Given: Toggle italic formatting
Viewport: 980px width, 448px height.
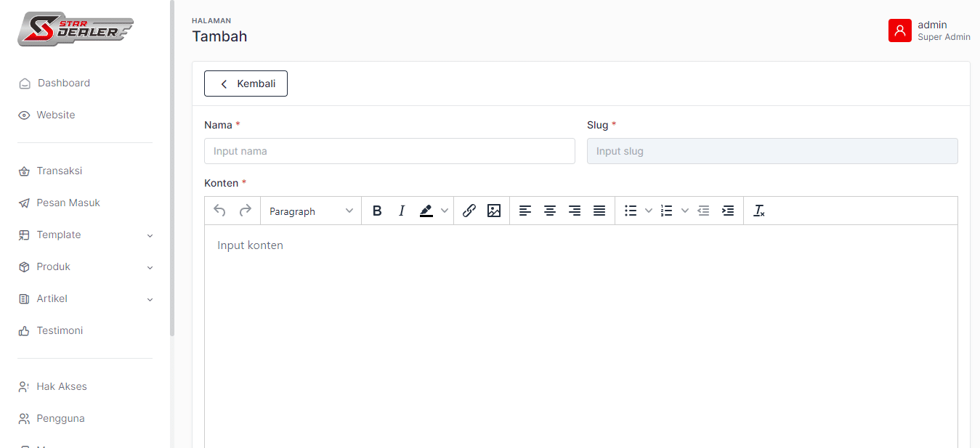Looking at the screenshot, I should [401, 211].
